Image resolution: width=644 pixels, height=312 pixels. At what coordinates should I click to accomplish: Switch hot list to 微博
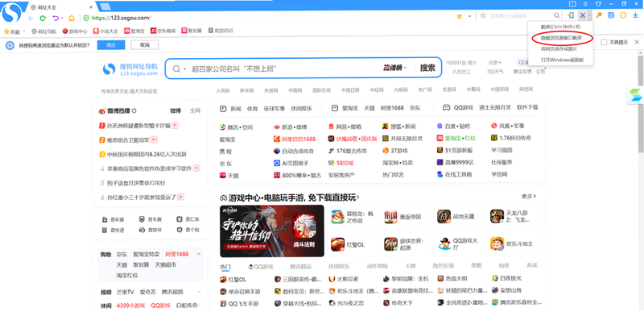point(175,110)
